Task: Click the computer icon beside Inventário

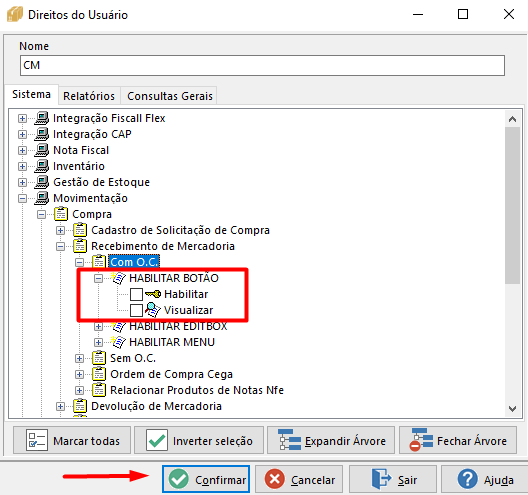Action: pyautogui.click(x=42, y=166)
